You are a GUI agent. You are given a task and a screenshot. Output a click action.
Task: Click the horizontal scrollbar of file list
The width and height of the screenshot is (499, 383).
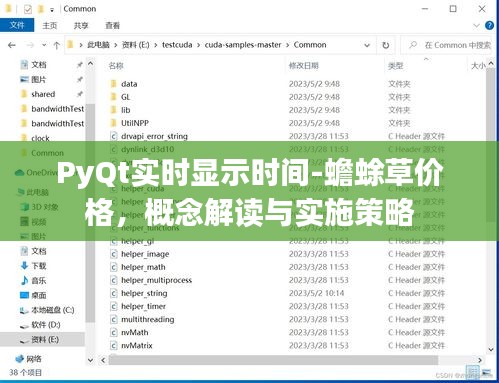[273, 360]
